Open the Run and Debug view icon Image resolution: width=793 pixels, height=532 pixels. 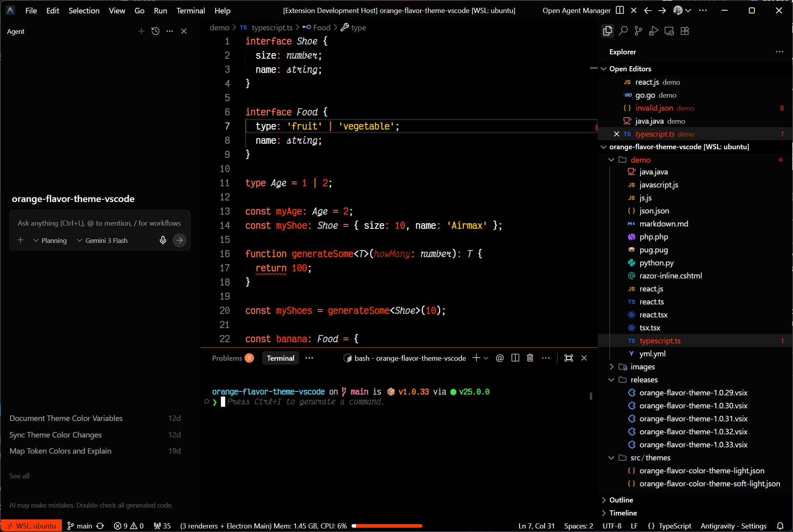coord(654,31)
